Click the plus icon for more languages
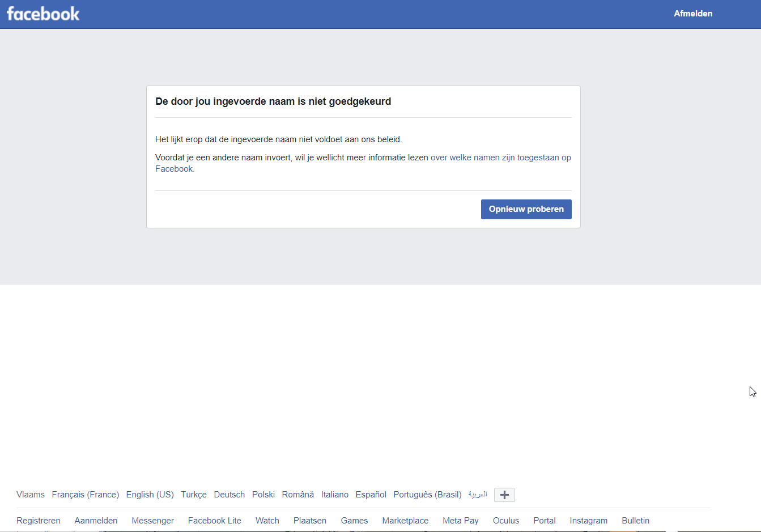Image resolution: width=761 pixels, height=532 pixels. (x=504, y=495)
